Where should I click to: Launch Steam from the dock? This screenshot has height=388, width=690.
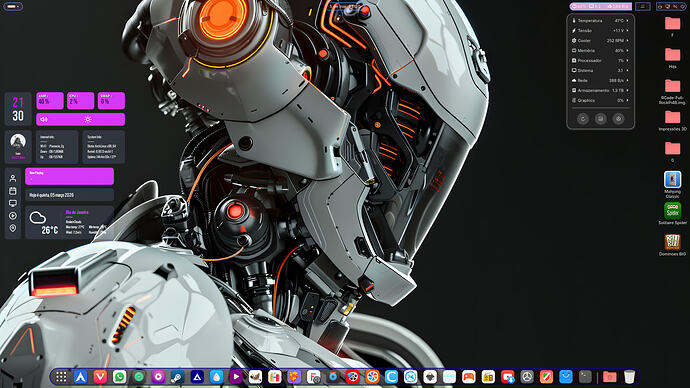(x=177, y=377)
